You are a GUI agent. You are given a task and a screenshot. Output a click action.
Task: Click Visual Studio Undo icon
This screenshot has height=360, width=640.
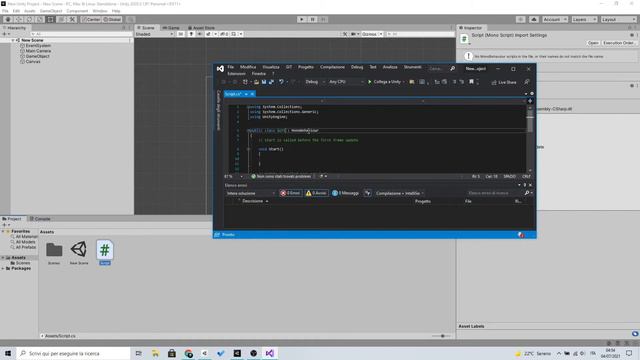pyautogui.click(x=281, y=82)
